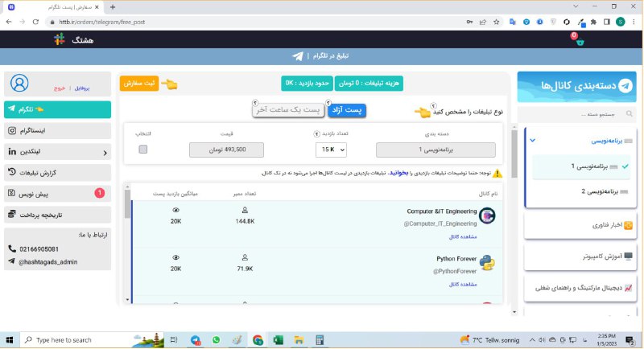Open پیش نویس in the sidebar menu
The height and width of the screenshot is (349, 644).
(x=57, y=194)
